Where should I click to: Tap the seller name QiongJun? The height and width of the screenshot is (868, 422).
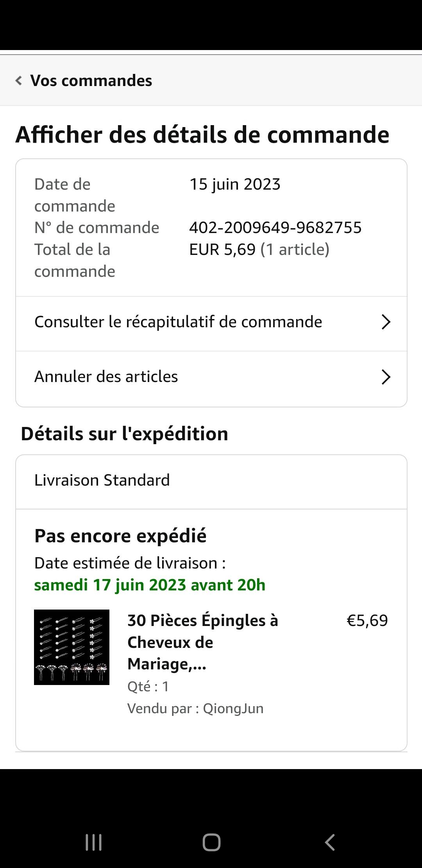pyautogui.click(x=233, y=708)
